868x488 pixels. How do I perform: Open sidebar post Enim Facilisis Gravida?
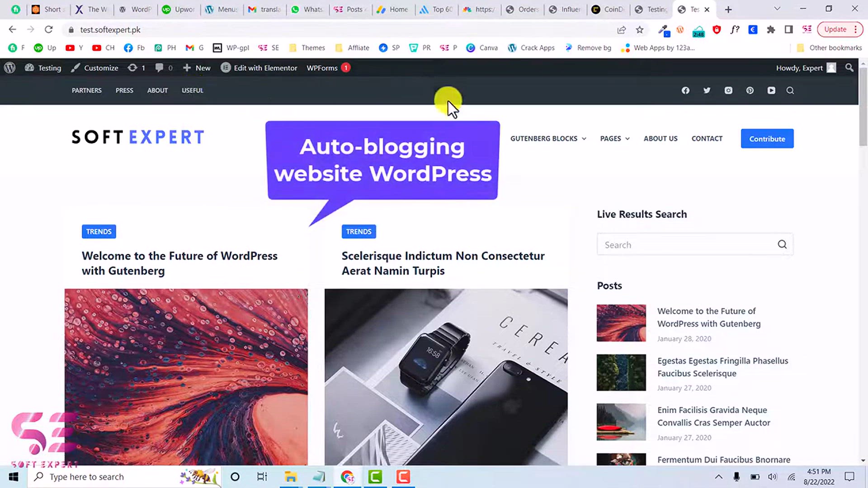click(713, 416)
